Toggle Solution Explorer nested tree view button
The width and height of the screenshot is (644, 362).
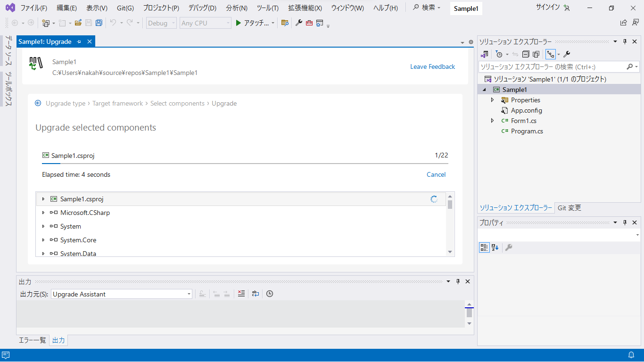tap(550, 54)
